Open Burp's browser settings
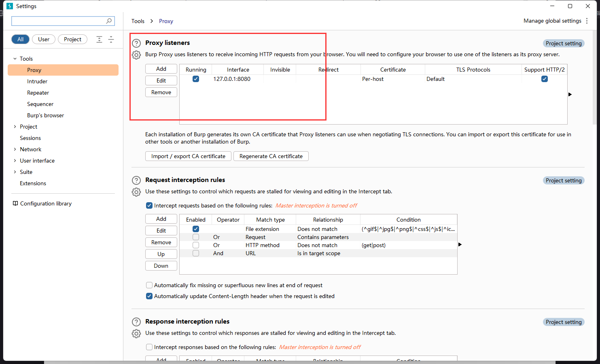The height and width of the screenshot is (364, 600). click(45, 115)
